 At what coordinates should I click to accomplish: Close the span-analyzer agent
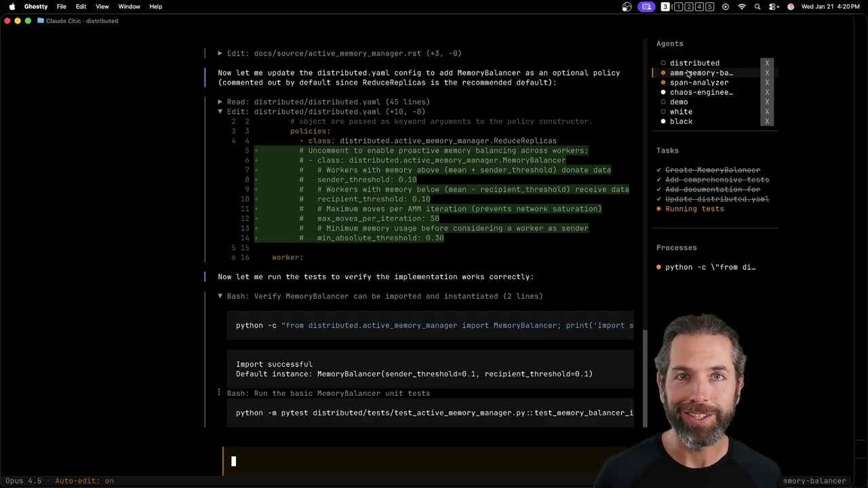tap(767, 83)
